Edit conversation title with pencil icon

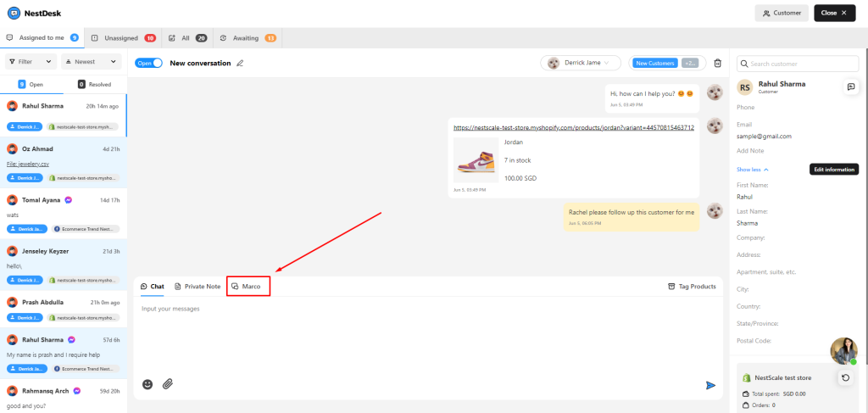pyautogui.click(x=240, y=63)
